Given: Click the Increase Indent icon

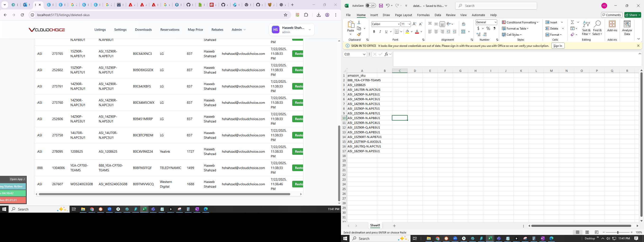Looking at the screenshot, I should (x=455, y=32).
